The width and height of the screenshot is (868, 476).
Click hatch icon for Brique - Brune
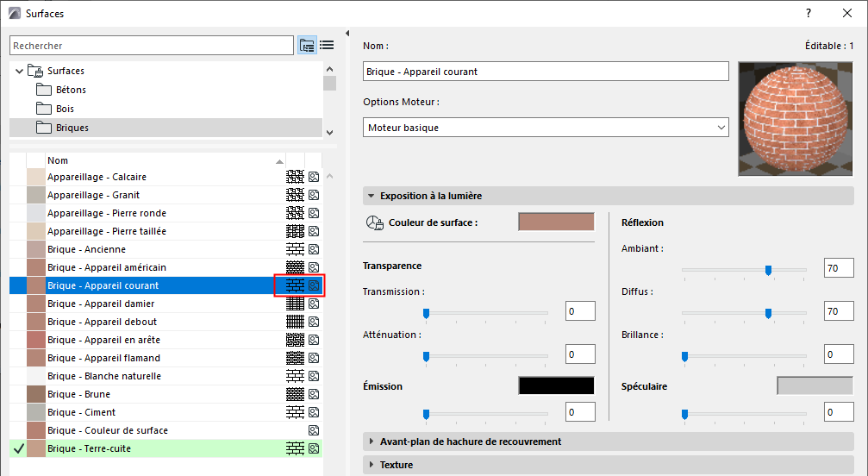[295, 394]
